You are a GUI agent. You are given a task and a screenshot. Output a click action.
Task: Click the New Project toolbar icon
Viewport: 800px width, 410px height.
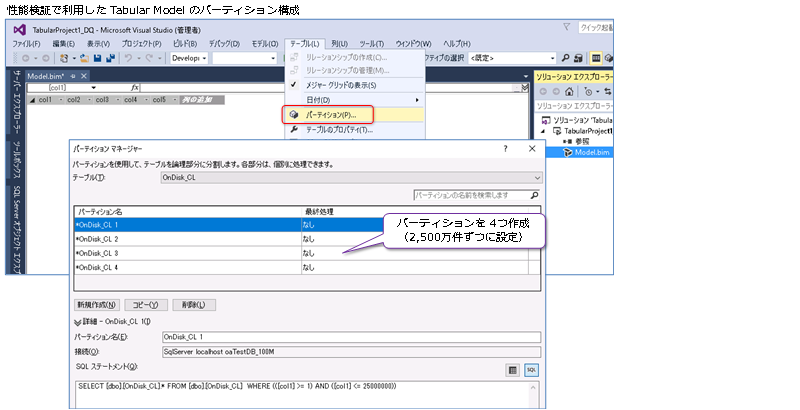tap(64, 58)
